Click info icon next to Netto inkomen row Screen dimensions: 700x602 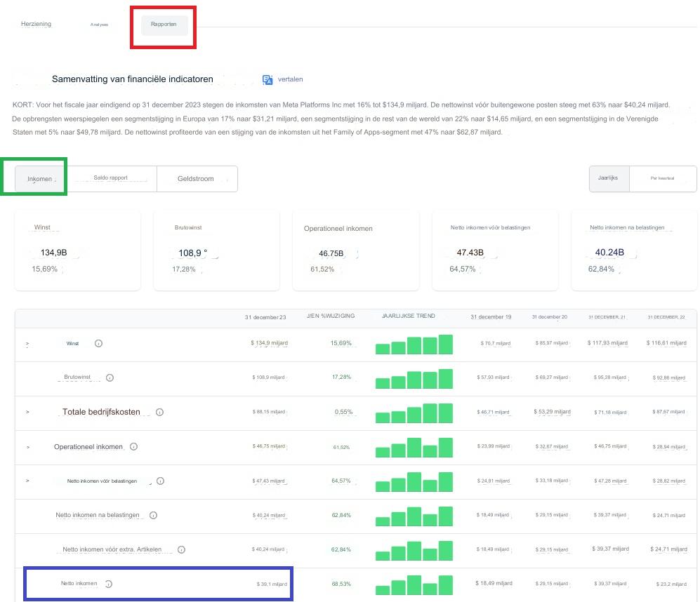click(109, 584)
